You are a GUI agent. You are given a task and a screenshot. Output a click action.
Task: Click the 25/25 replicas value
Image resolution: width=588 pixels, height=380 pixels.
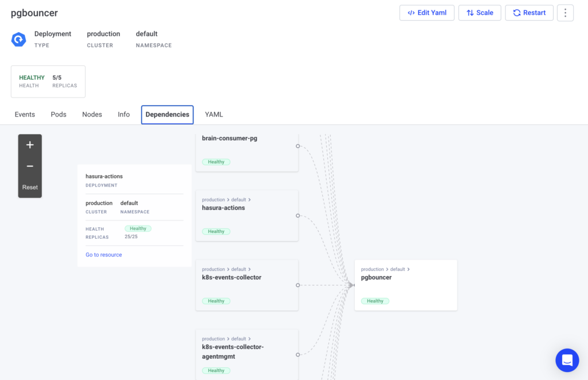tap(131, 237)
